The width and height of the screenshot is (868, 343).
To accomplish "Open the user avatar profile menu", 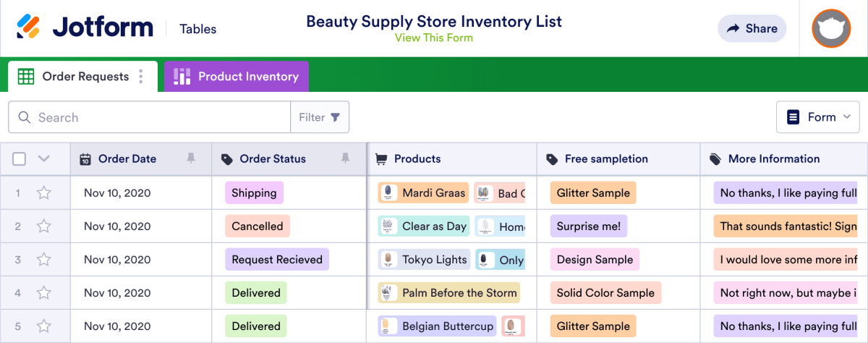I will [x=830, y=29].
